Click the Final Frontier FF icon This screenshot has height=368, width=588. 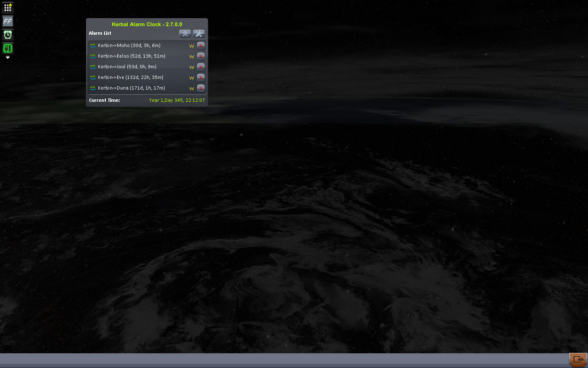8,21
